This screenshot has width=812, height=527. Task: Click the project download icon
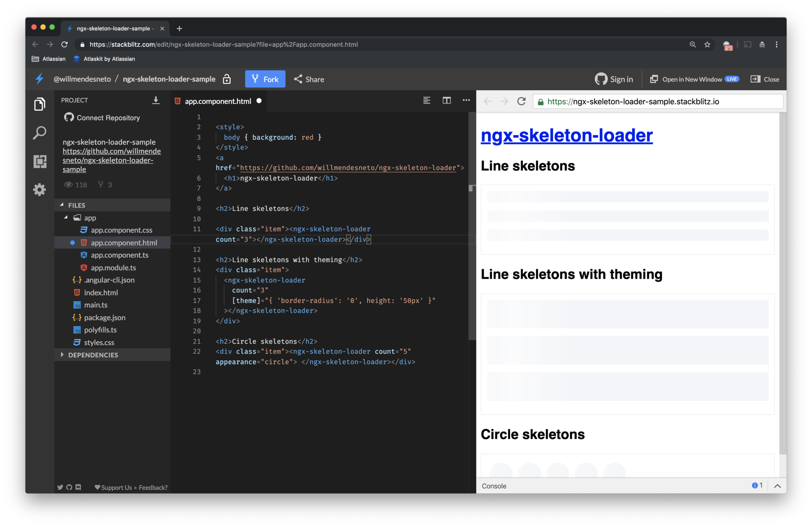156,100
